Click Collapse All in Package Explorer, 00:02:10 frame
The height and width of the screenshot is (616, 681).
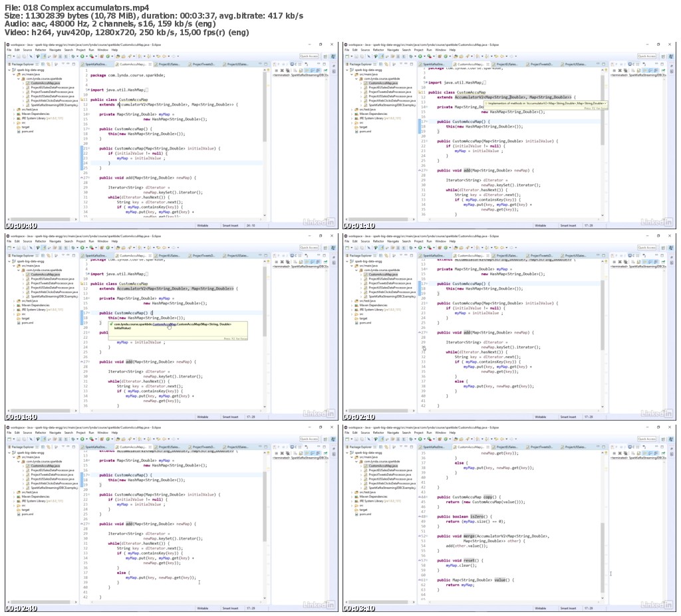click(x=380, y=256)
